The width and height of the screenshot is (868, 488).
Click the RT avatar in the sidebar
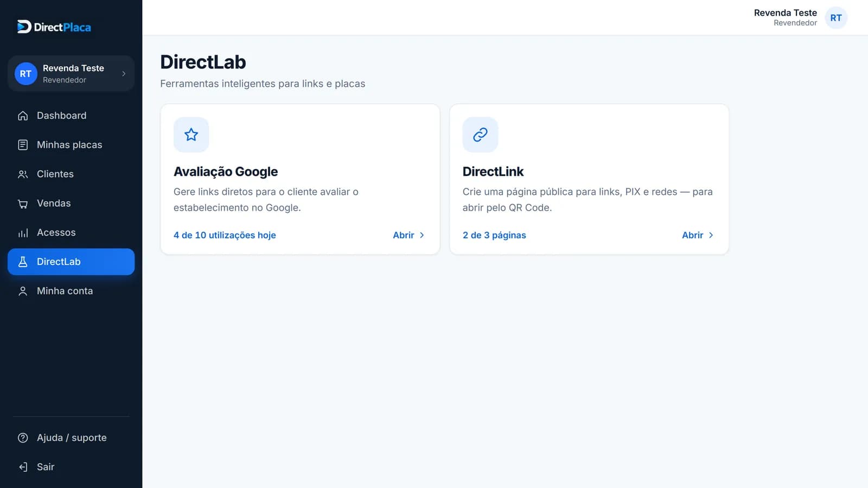coord(25,74)
